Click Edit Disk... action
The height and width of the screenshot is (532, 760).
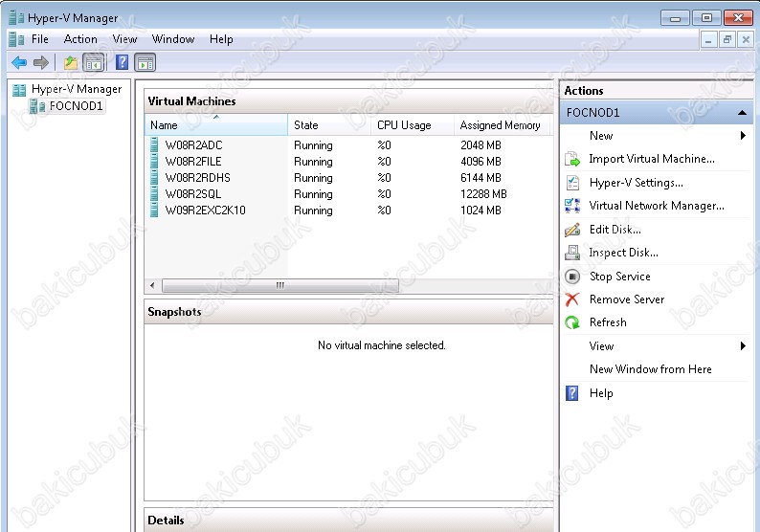tap(615, 230)
